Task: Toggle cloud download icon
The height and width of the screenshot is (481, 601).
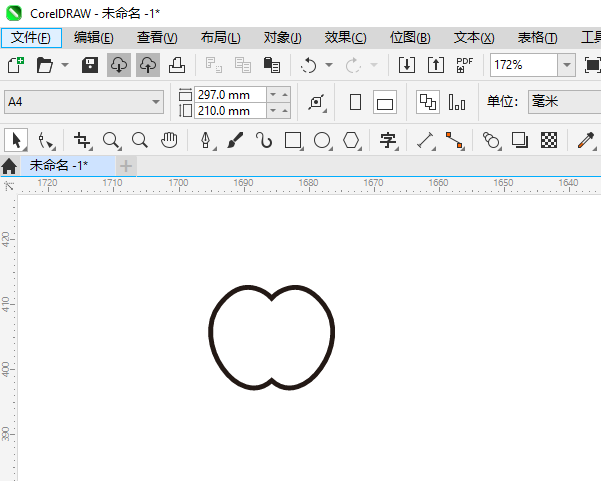Action: 119,65
